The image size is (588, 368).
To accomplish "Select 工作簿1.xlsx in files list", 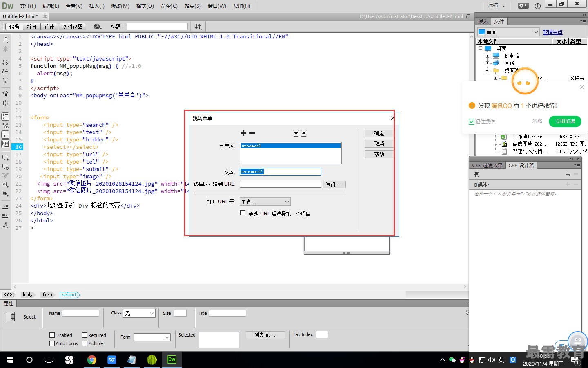I will pyautogui.click(x=527, y=137).
